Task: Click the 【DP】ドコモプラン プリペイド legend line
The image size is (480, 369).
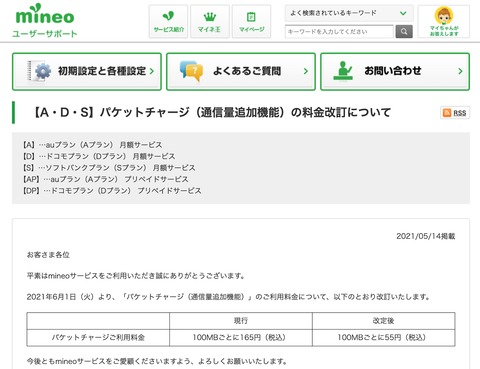Action: click(x=112, y=191)
